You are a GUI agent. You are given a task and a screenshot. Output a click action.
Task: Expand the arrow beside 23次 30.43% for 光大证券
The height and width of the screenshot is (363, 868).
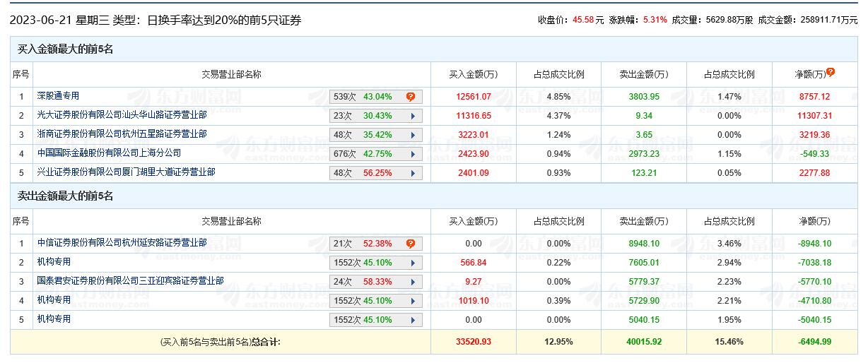(x=411, y=116)
